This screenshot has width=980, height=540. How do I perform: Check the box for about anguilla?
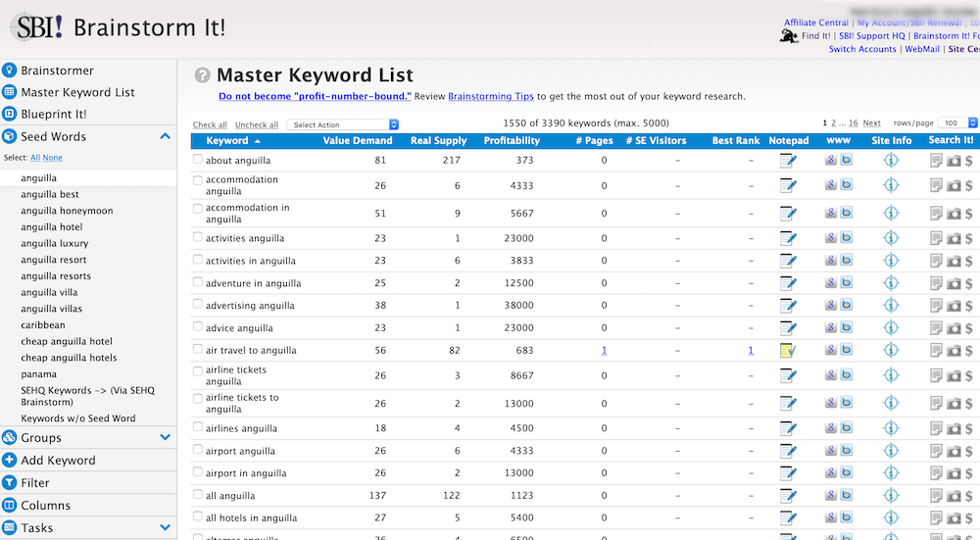198,159
